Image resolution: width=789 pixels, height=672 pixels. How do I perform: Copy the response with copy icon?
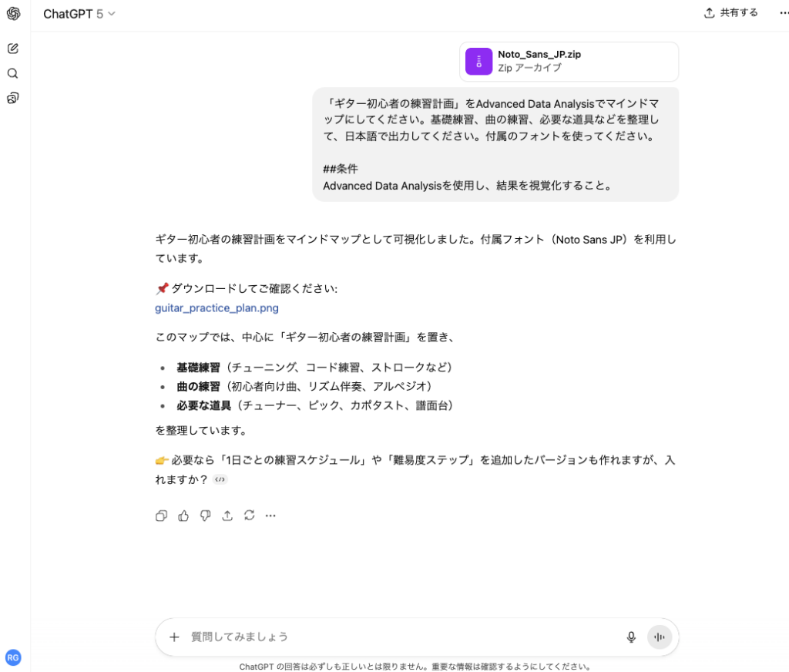pos(161,516)
